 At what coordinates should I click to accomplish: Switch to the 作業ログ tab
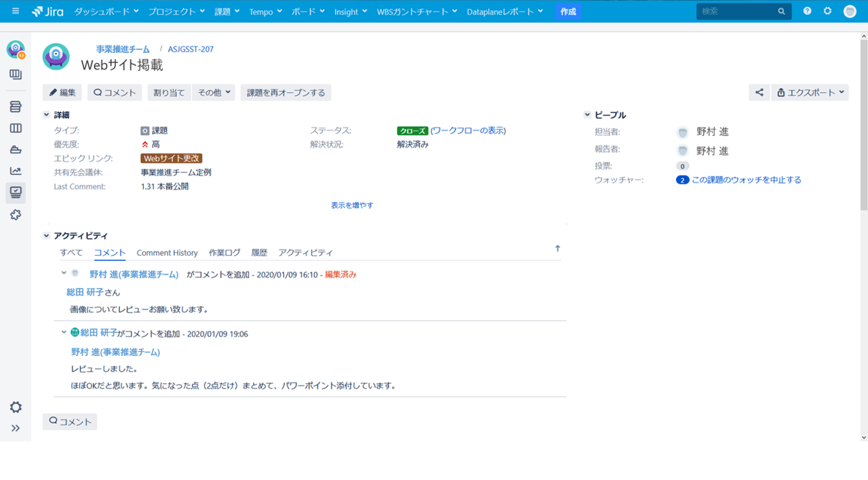click(x=224, y=253)
